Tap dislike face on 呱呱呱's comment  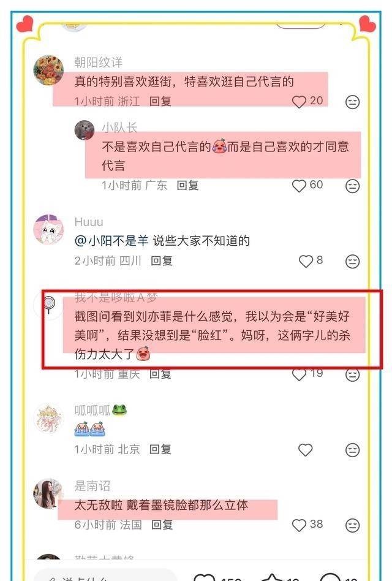click(352, 450)
